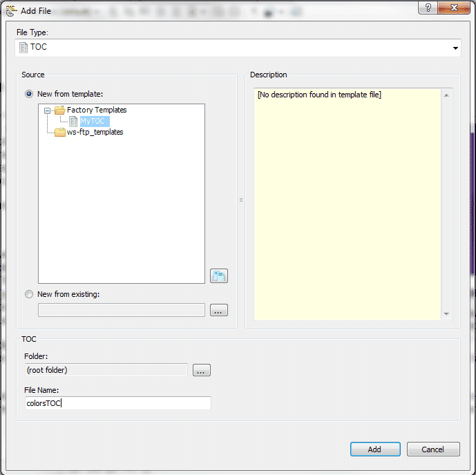The image size is (476, 475).
Task: Browse for TOC folder with ellipsis button
Action: [201, 371]
